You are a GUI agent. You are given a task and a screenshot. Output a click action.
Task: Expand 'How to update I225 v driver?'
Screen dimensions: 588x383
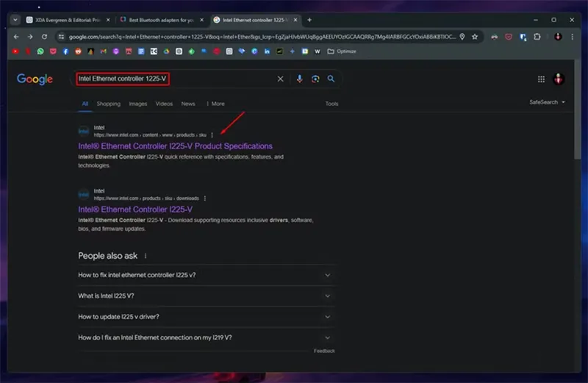point(327,316)
